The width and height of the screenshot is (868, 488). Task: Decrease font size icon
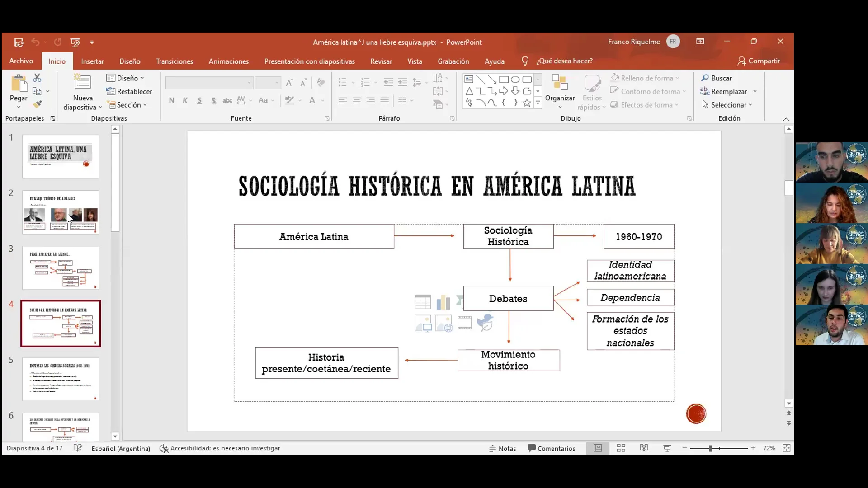click(304, 82)
